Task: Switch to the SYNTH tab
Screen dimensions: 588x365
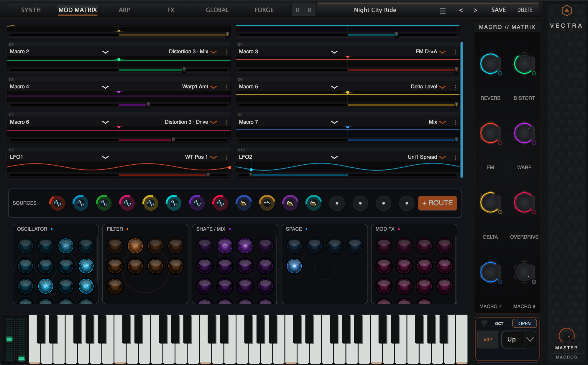Action: [31, 10]
